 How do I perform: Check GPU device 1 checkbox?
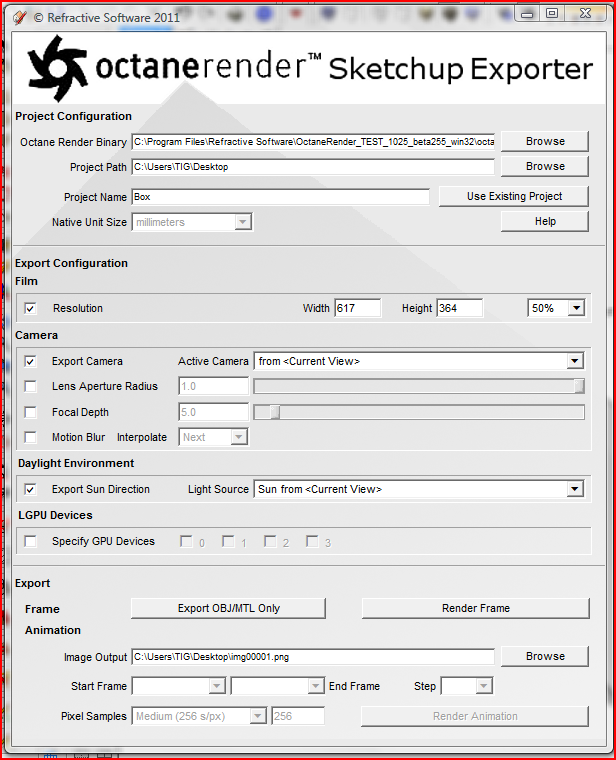(x=228, y=541)
